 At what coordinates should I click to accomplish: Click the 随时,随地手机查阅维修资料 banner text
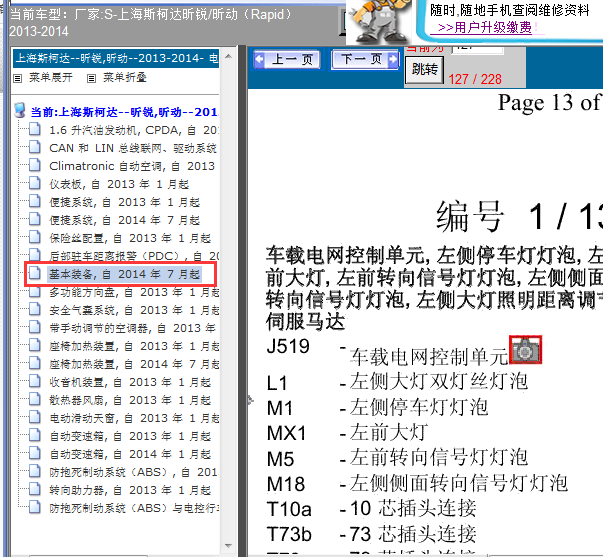point(510,10)
